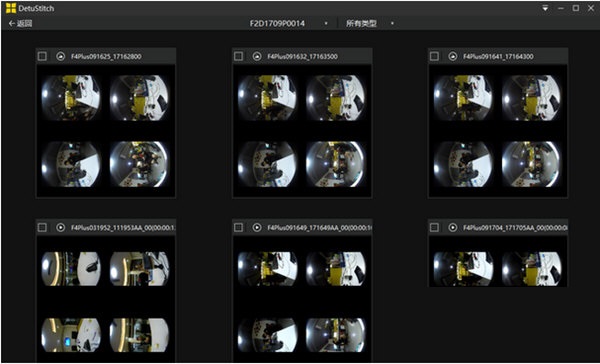The height and width of the screenshot is (364, 600).
Task: Open top-right fisheye thumbnail in F4Plus091641_17164300
Action: tap(532, 98)
